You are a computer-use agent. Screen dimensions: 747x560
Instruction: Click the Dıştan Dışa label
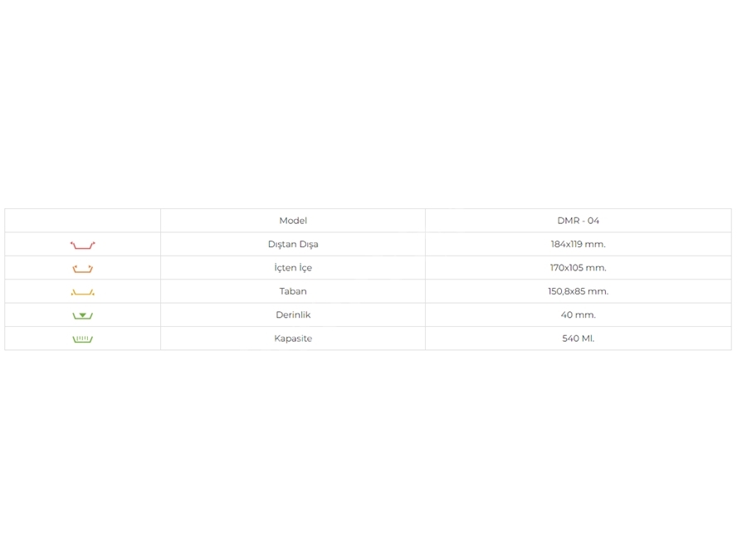click(x=293, y=244)
